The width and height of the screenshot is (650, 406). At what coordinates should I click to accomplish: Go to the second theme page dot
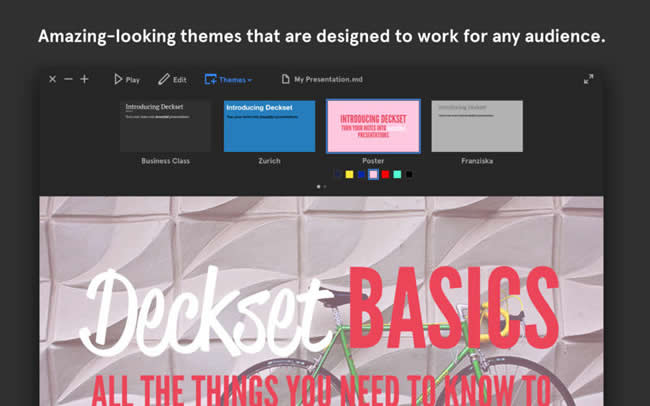tap(325, 187)
